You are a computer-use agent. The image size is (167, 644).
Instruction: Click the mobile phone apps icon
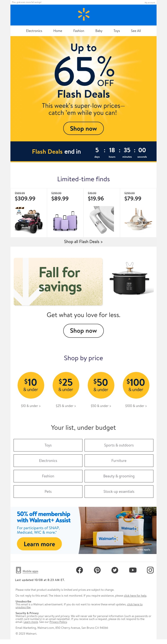[x=19, y=570]
